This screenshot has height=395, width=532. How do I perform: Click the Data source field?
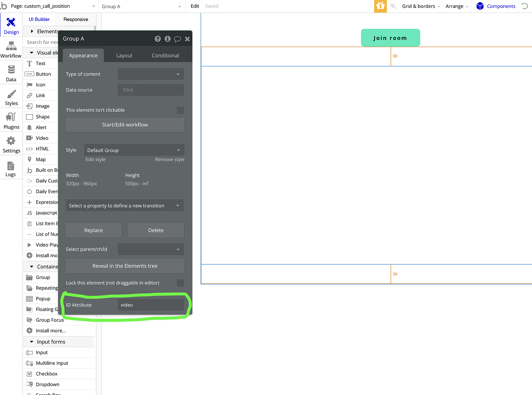click(x=151, y=90)
